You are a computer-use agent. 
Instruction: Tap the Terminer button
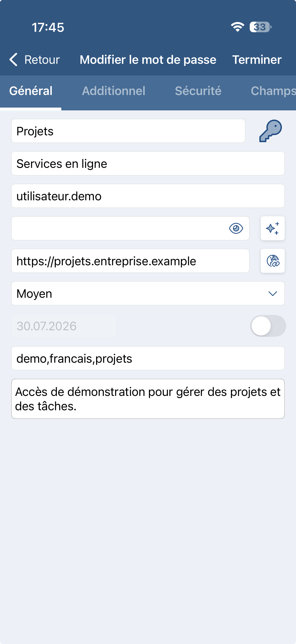(257, 60)
